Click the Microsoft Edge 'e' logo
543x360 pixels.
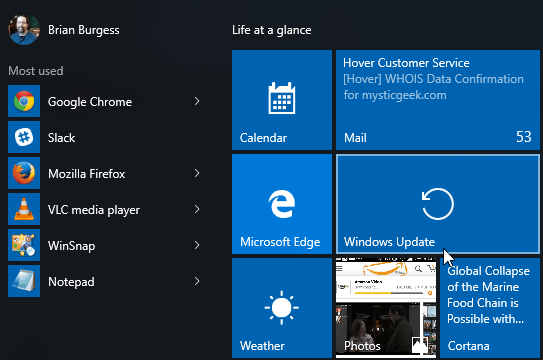pos(282,204)
